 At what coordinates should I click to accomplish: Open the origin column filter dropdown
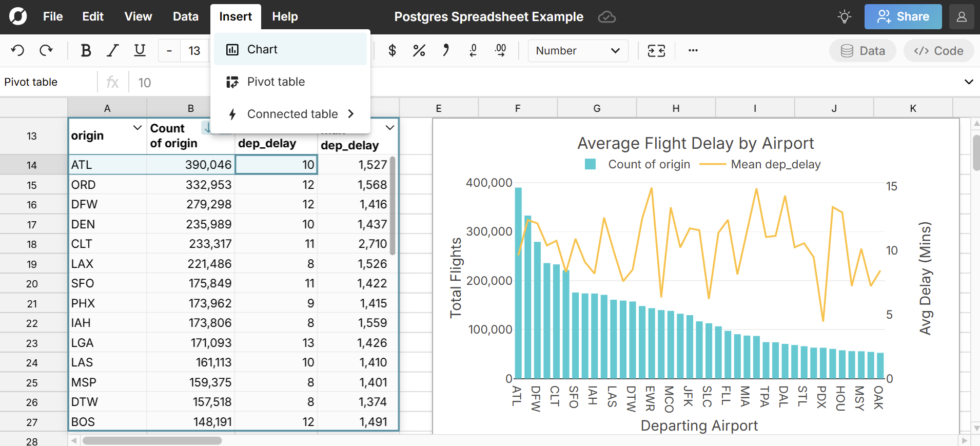click(x=137, y=128)
